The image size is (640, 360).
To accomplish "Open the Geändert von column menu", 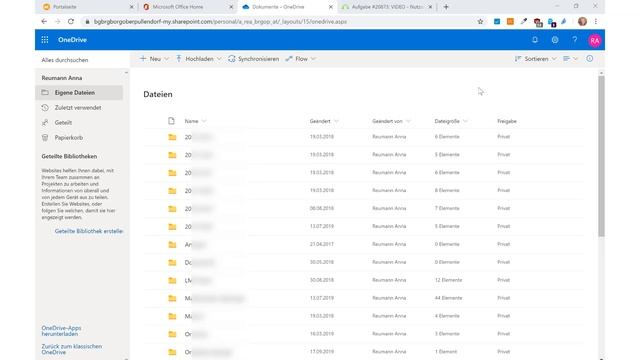I will pos(391,121).
